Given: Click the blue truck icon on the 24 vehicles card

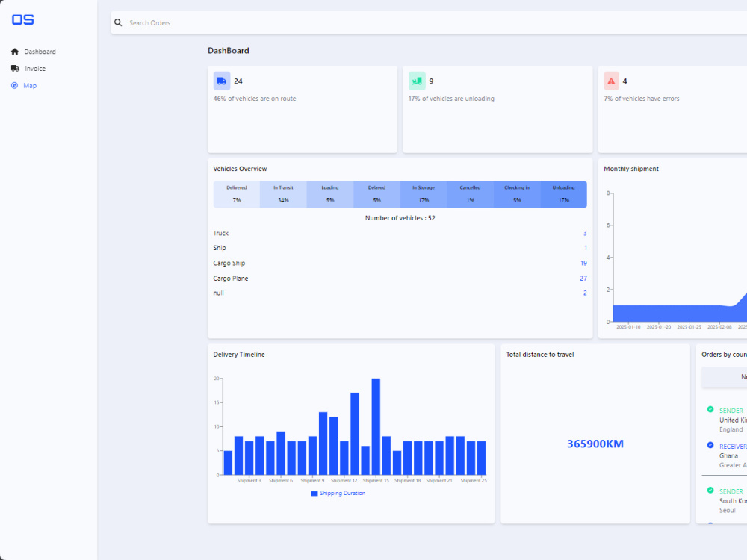Looking at the screenshot, I should pyautogui.click(x=222, y=81).
